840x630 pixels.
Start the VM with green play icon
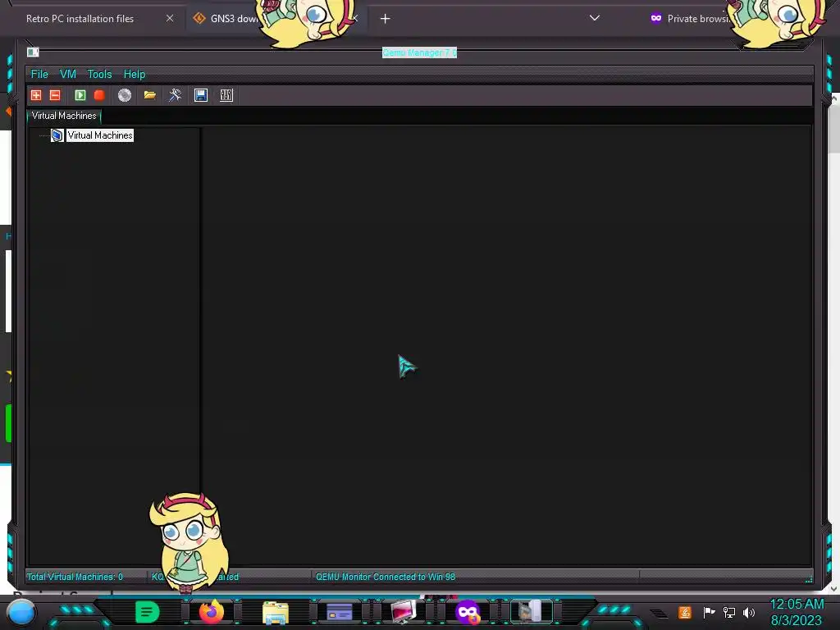pyautogui.click(x=80, y=95)
